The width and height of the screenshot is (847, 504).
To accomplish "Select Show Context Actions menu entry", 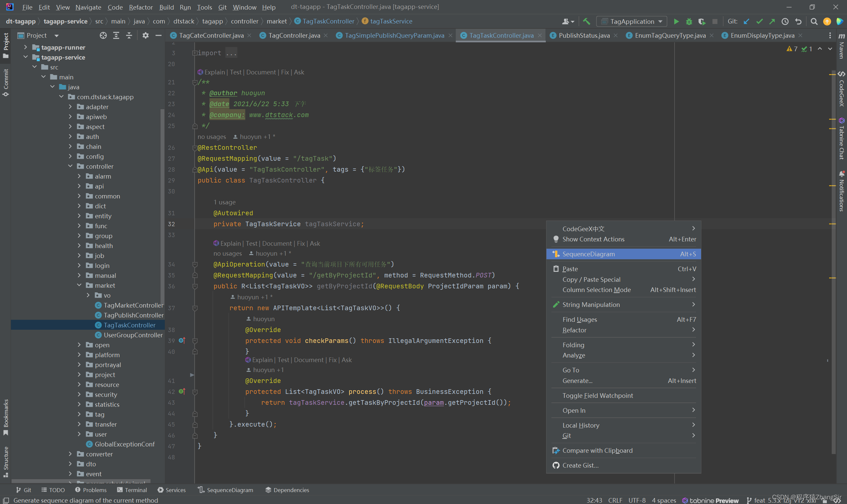I will pyautogui.click(x=623, y=239).
